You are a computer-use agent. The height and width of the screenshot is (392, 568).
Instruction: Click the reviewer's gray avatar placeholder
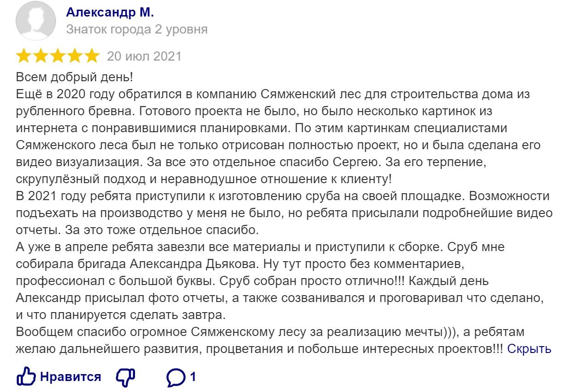tap(36, 21)
